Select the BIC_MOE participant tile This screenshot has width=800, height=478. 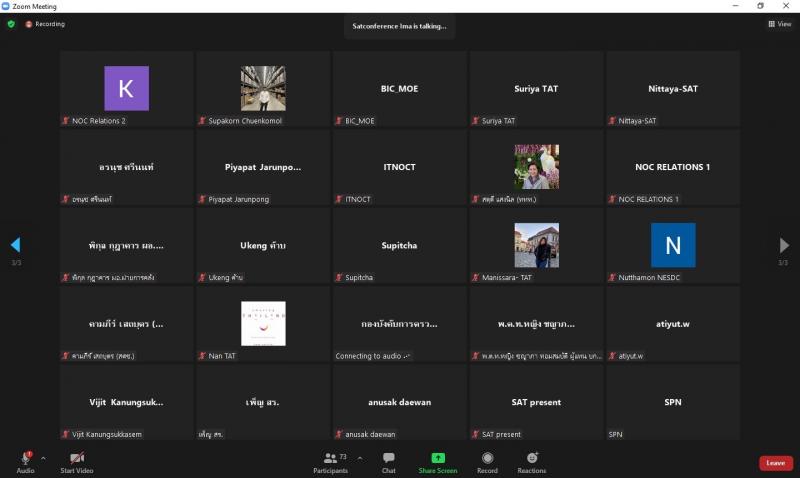point(399,88)
